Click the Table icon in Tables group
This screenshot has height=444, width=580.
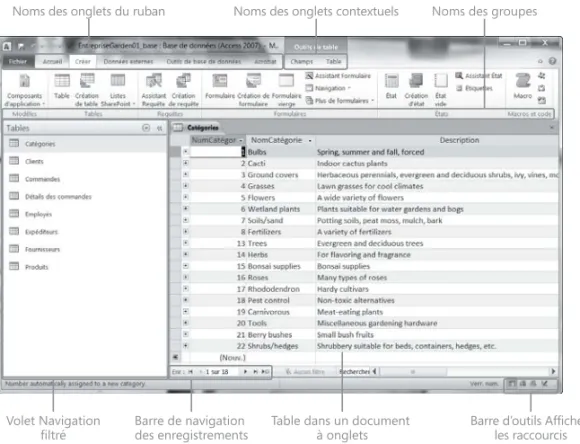coord(62,87)
